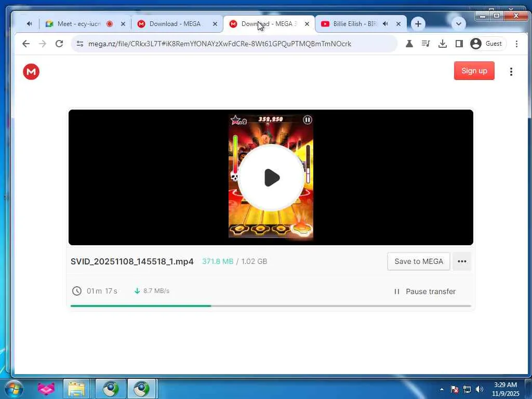Open Chrome three-dot menu
Image resolution: width=532 pixels, height=399 pixels.
516,44
